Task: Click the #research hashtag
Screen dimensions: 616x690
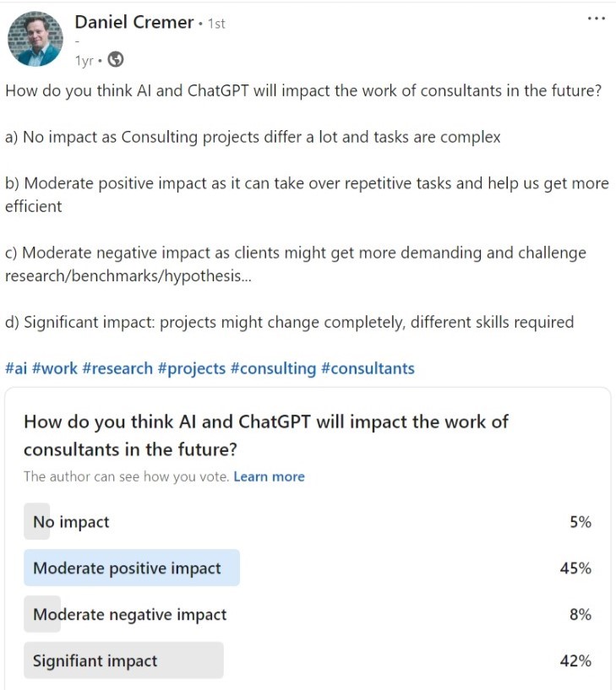Action: click(x=117, y=368)
